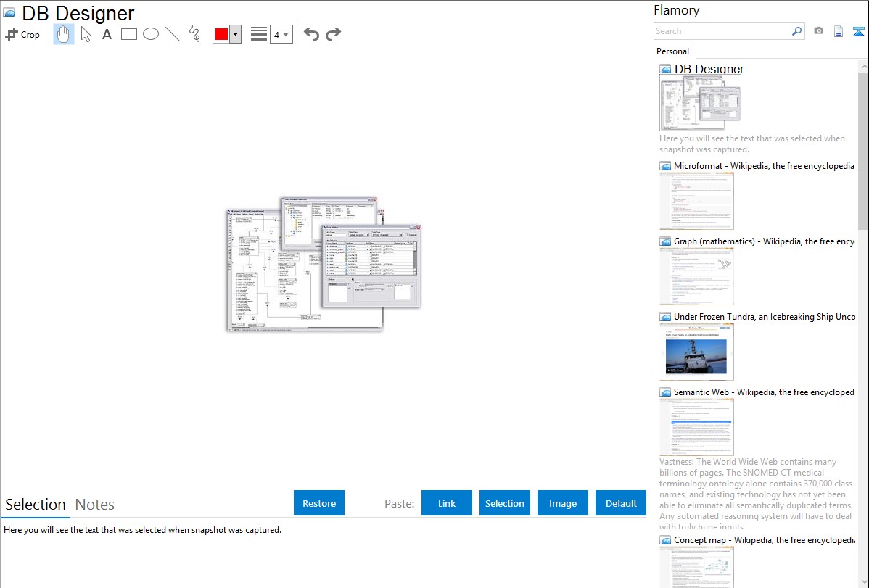Click the Link paste button

click(447, 503)
